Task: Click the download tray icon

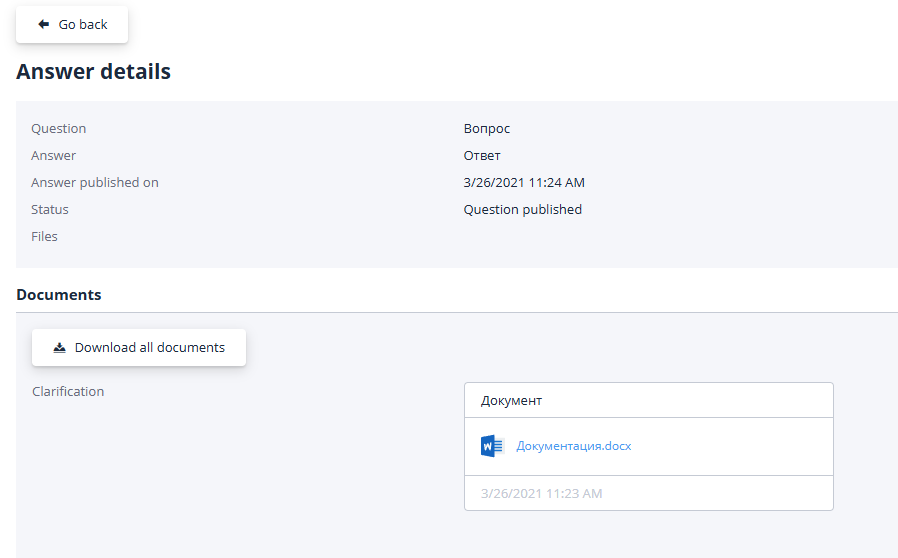Action: [x=59, y=348]
